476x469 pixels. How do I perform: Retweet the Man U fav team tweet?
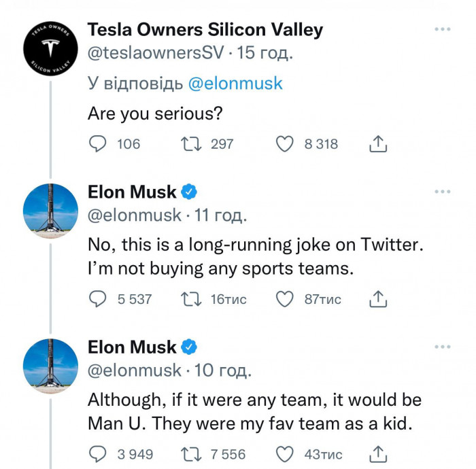point(191,455)
